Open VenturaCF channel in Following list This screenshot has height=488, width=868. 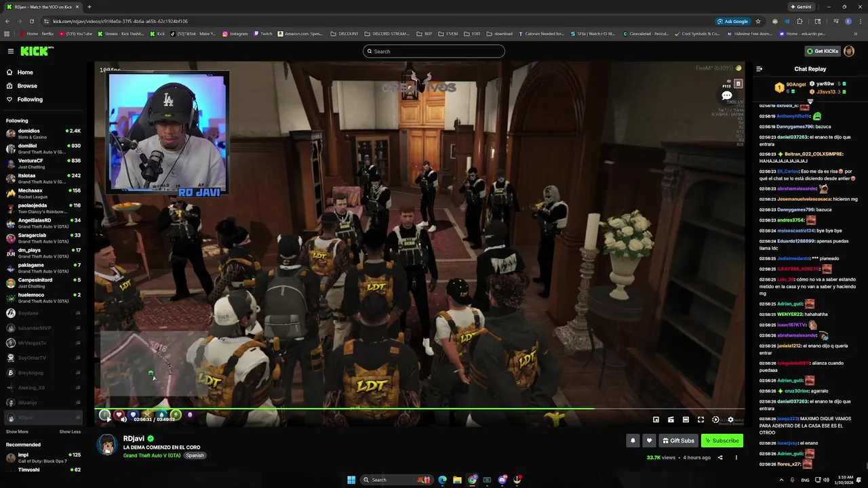coord(43,163)
